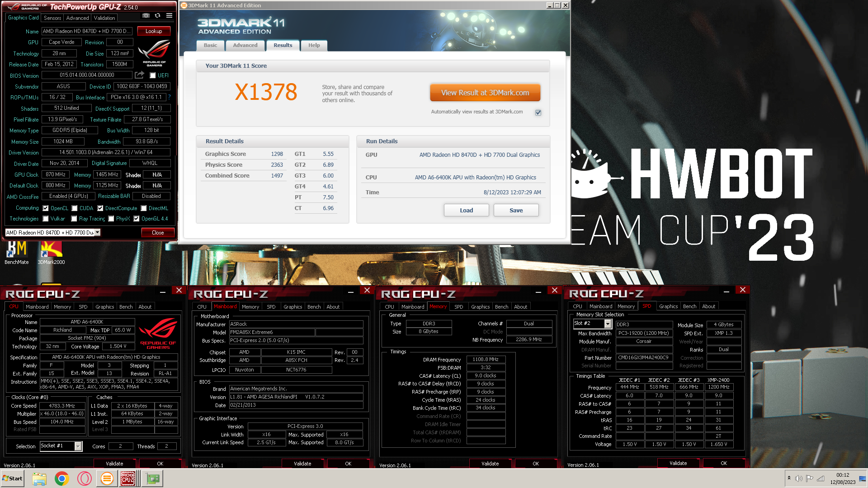The image size is (868, 488).
Task: Share the BIOS version via export icon
Action: point(139,75)
